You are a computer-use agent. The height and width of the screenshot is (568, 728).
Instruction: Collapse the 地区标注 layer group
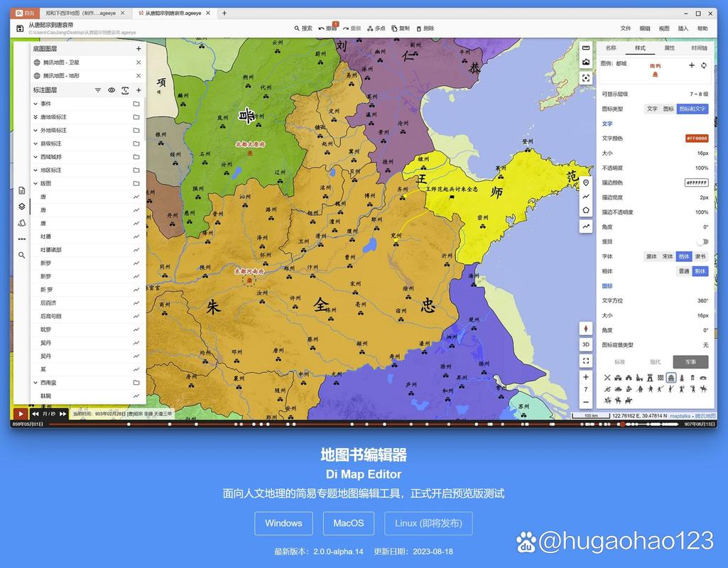[36, 170]
